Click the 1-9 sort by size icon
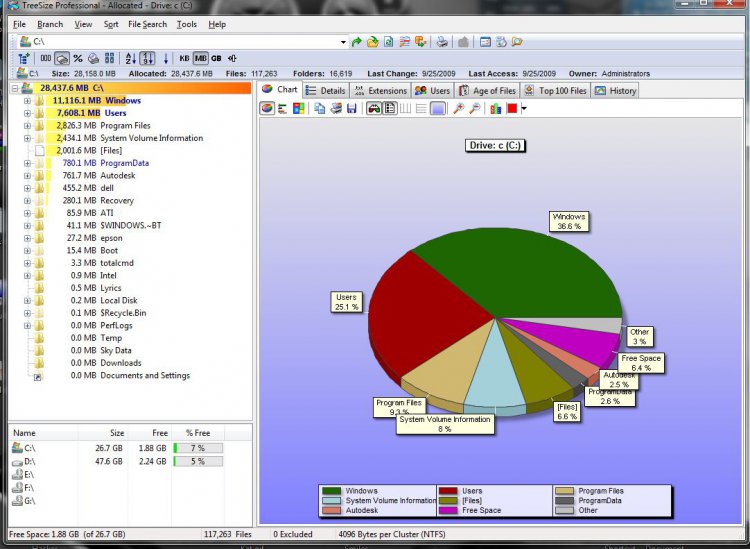Viewport: 750px width, 549px height. pyautogui.click(x=147, y=58)
